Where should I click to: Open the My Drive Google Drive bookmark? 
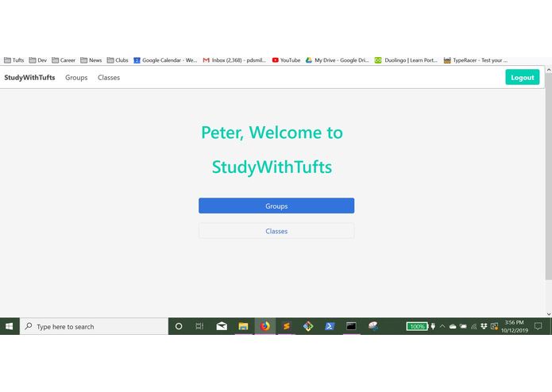click(x=338, y=60)
